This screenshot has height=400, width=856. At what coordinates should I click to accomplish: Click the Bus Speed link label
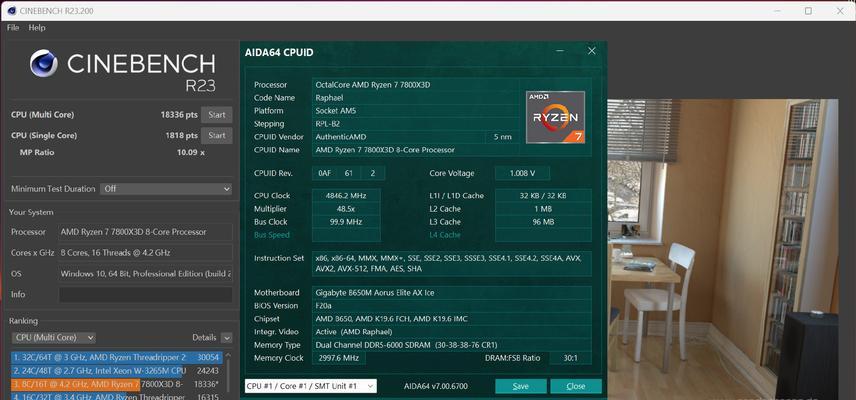point(272,235)
